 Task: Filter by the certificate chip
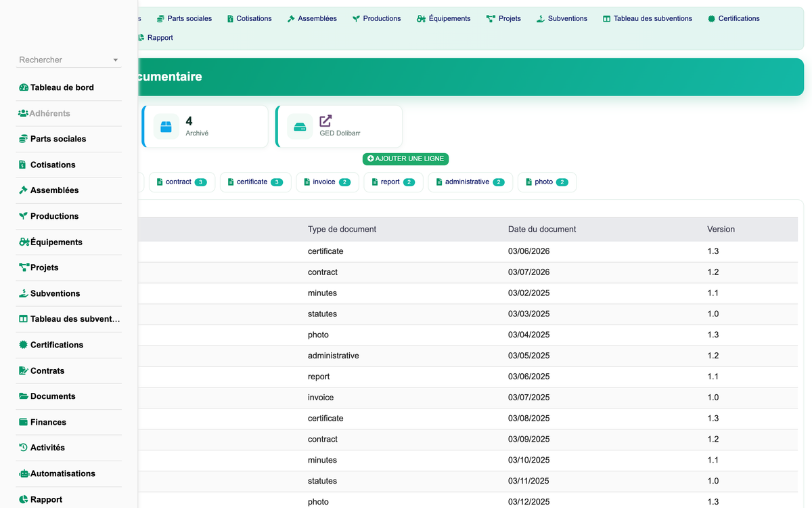[x=256, y=182]
